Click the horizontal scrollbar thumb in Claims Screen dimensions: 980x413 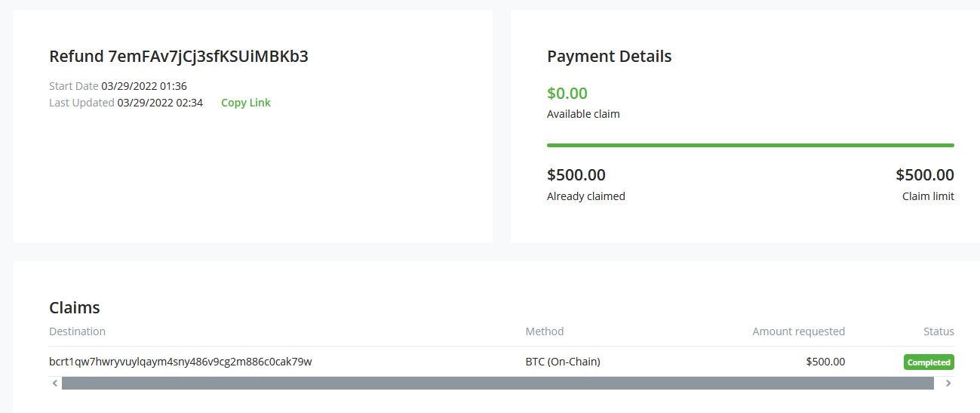click(497, 384)
